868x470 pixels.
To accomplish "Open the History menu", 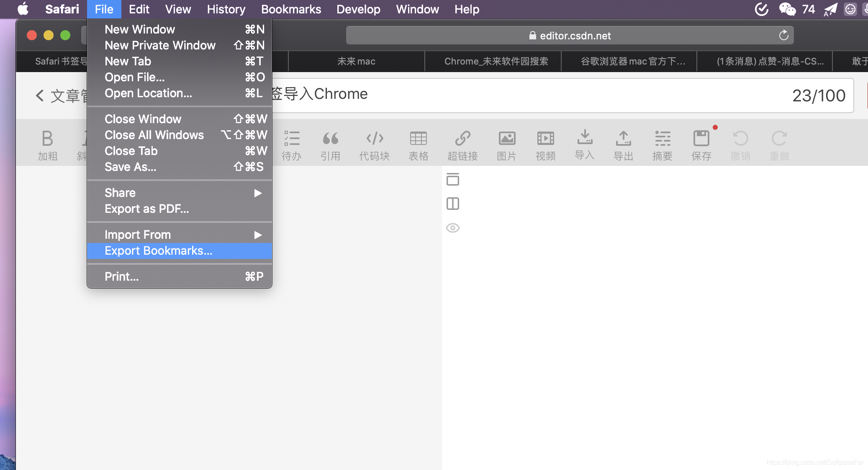I will [x=226, y=9].
